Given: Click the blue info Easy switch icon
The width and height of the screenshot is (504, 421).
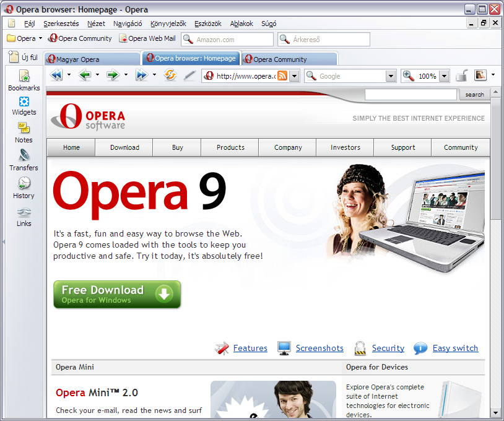Looking at the screenshot, I should pos(420,348).
